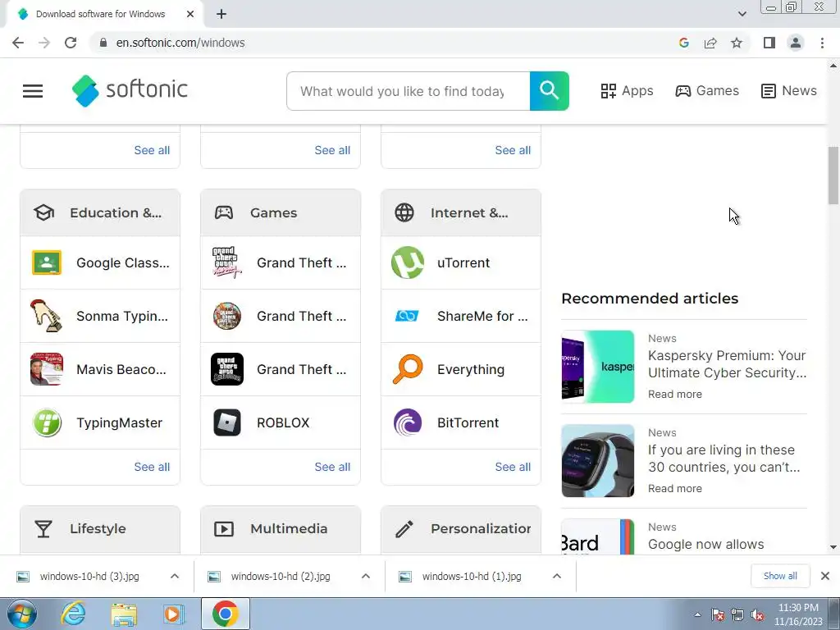Open a new browser tab
This screenshot has width=840, height=630.
click(x=221, y=14)
